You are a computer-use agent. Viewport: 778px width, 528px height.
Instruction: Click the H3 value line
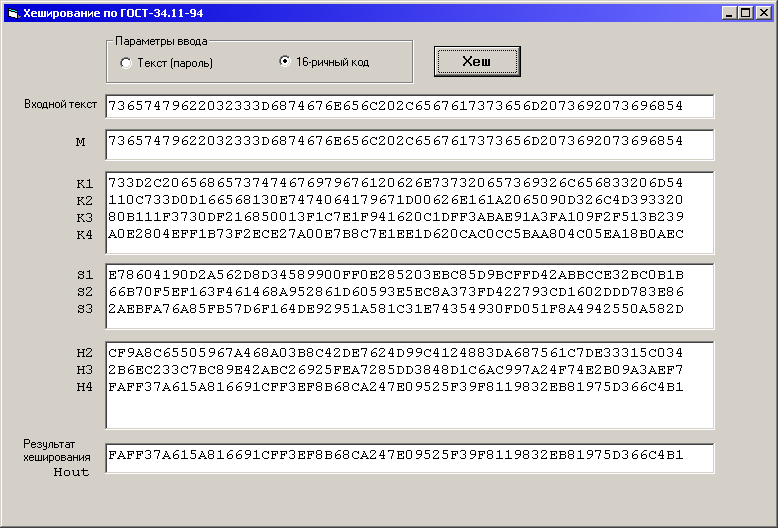coord(395,370)
